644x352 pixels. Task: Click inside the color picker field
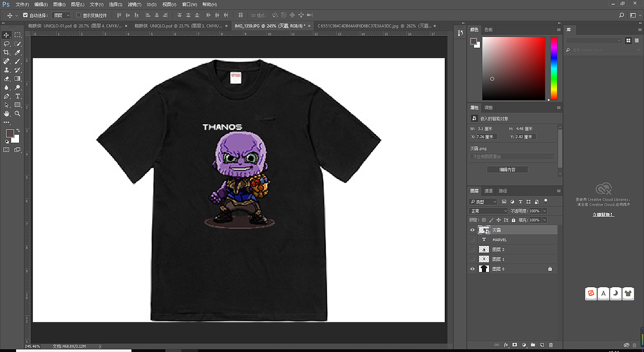point(513,68)
